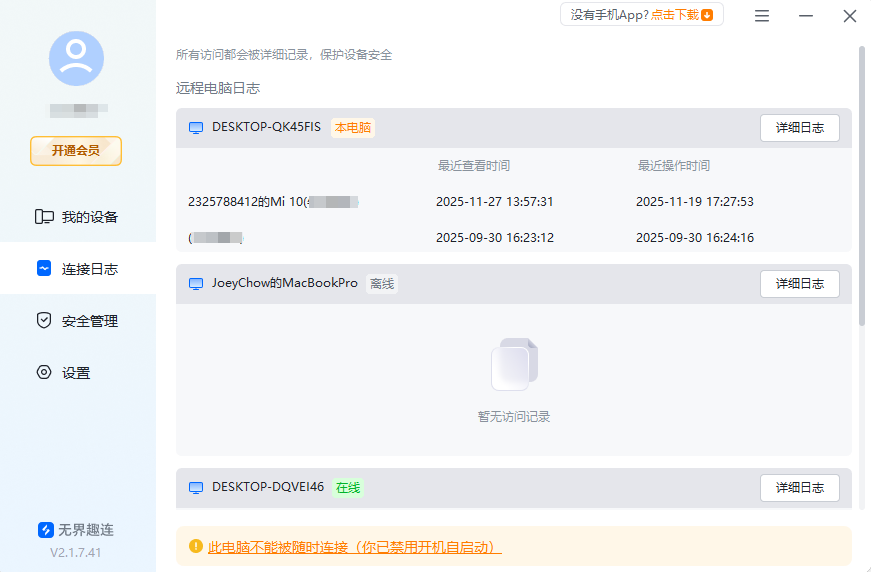Click the 暂无访问记录 text

(x=514, y=417)
